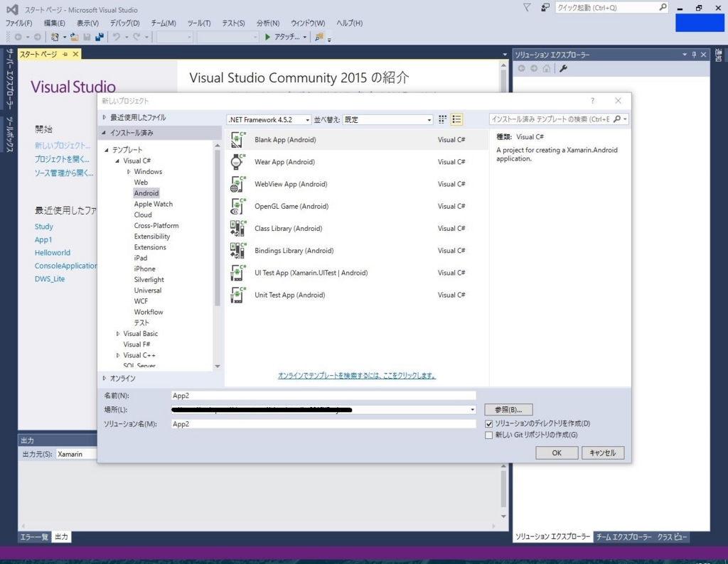Image resolution: width=728 pixels, height=564 pixels.
Task: Expand the Windows tree node
Action: point(129,172)
